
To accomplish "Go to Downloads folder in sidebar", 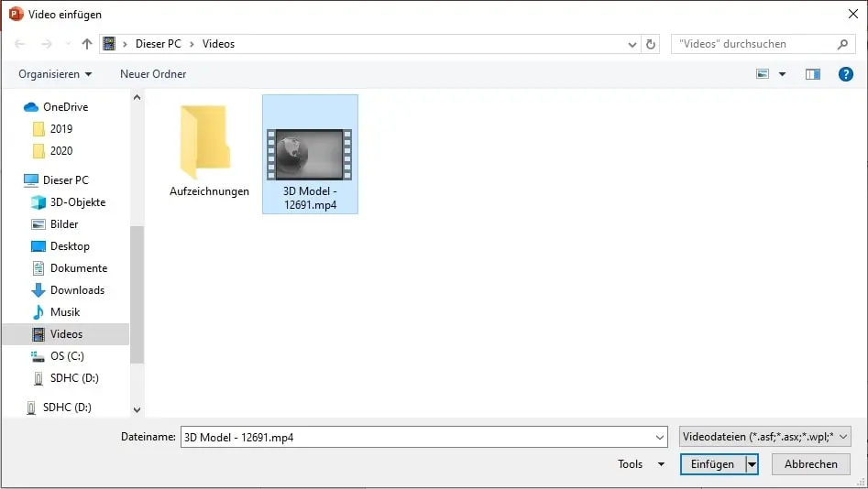I will pos(77,290).
